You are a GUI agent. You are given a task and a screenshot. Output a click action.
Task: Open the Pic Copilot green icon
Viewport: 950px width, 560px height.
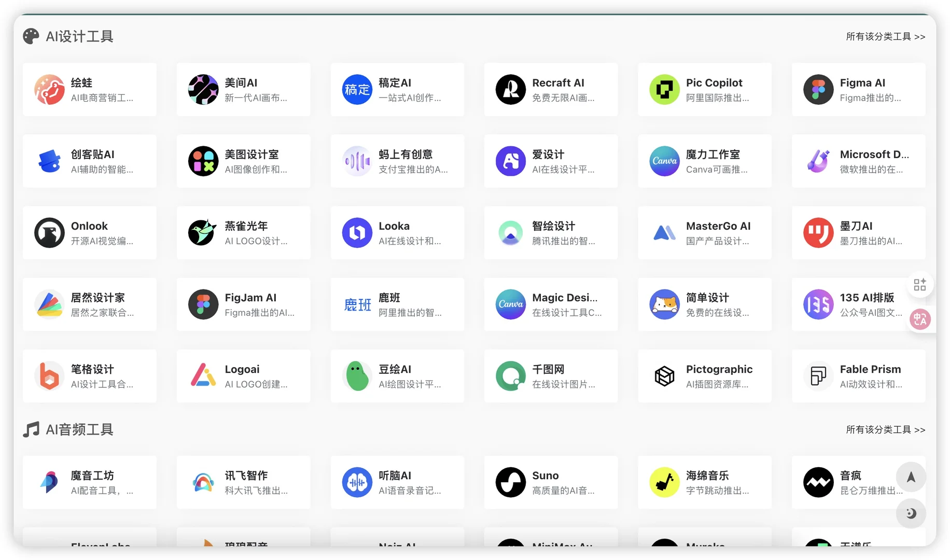tap(665, 90)
